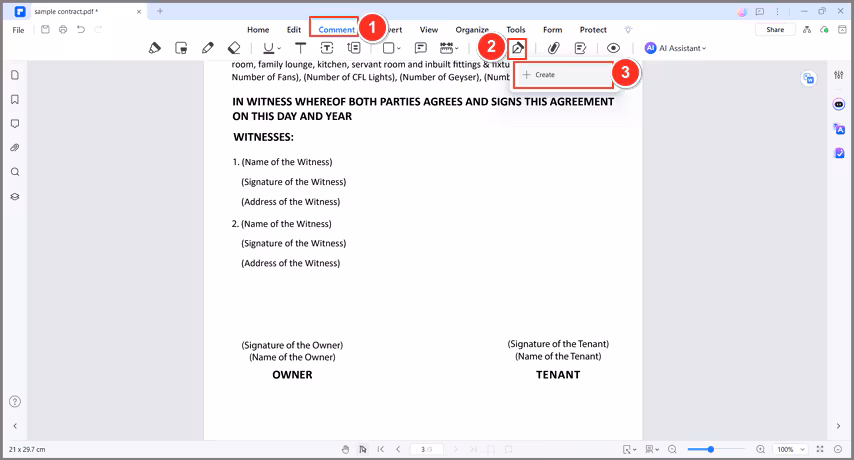This screenshot has width=854, height=460.
Task: Add an Attachment with paperclip icon
Action: coord(553,48)
